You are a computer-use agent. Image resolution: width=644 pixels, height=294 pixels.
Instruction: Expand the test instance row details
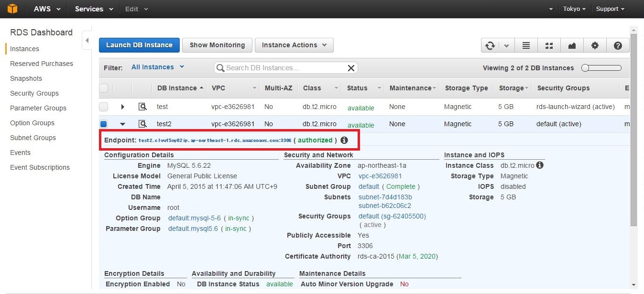point(123,107)
